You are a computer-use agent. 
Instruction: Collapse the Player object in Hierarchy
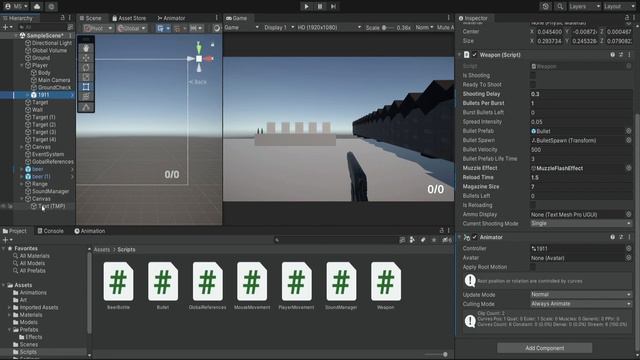22,65
